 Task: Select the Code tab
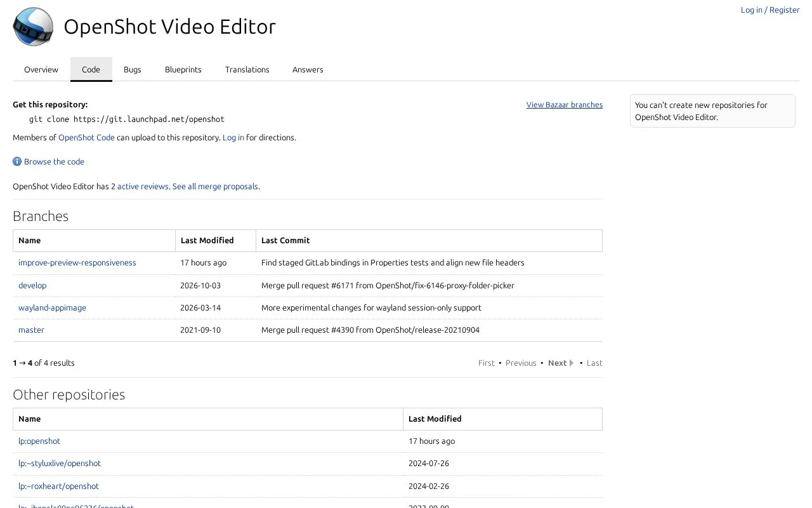click(x=91, y=69)
